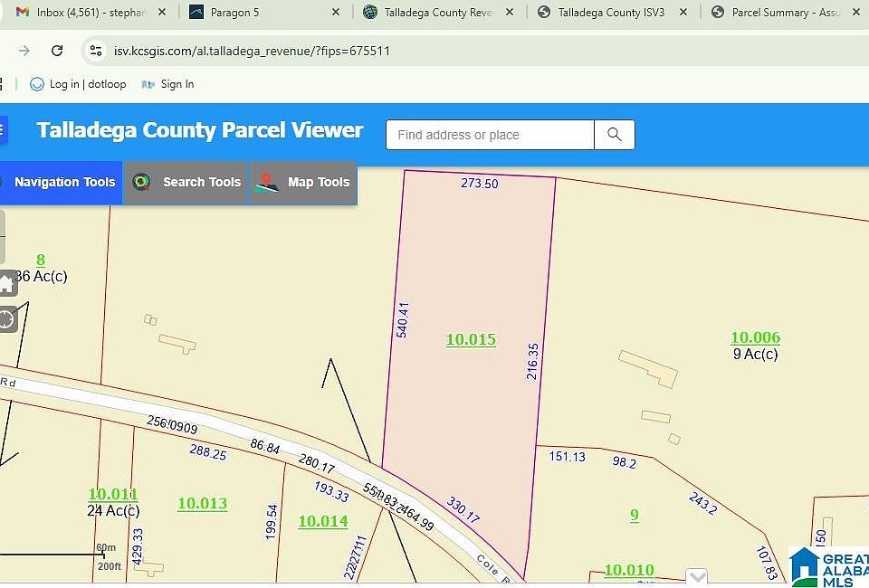
Task: Reload the page with the browser refresh icon
Action: click(57, 51)
